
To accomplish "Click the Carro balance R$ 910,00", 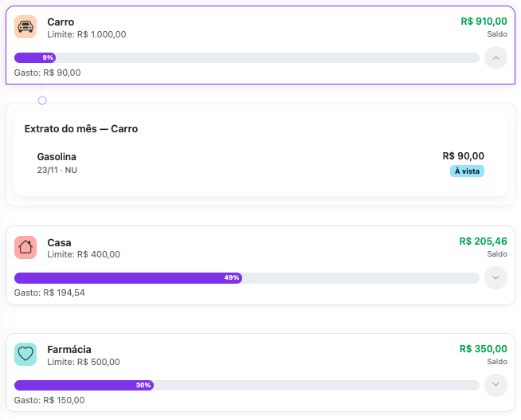I will [484, 22].
